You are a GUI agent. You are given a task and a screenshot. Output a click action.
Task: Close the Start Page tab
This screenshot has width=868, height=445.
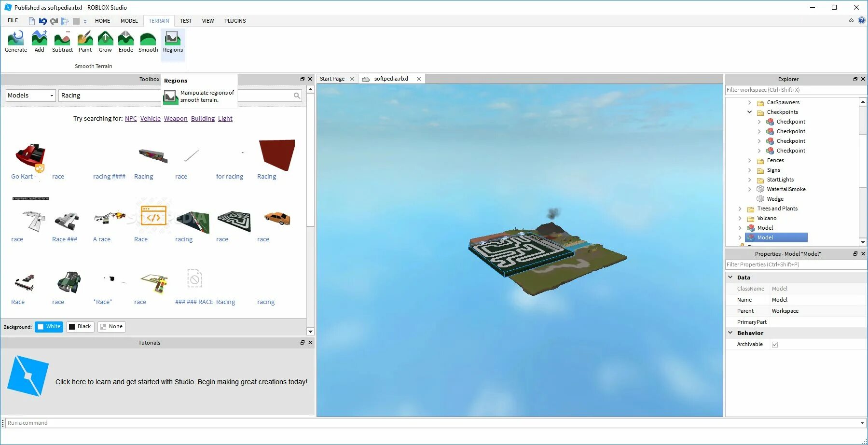[352, 79]
